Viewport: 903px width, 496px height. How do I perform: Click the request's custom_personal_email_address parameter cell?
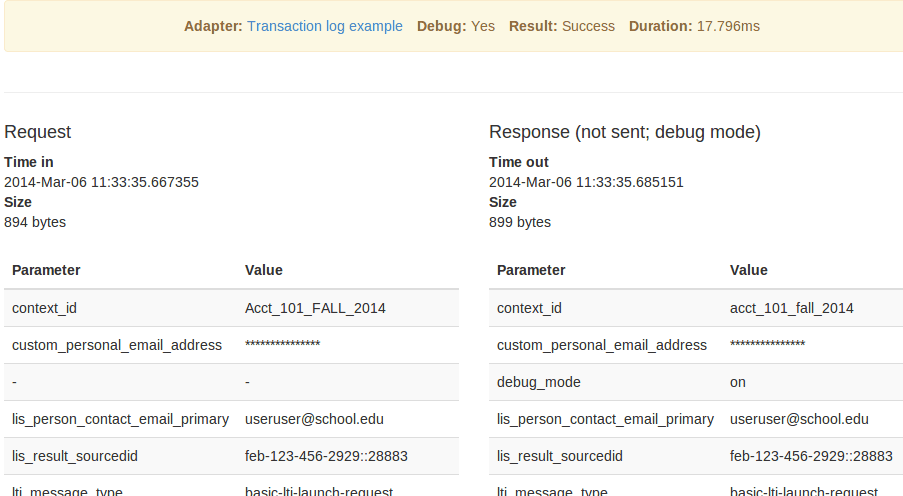tap(117, 345)
